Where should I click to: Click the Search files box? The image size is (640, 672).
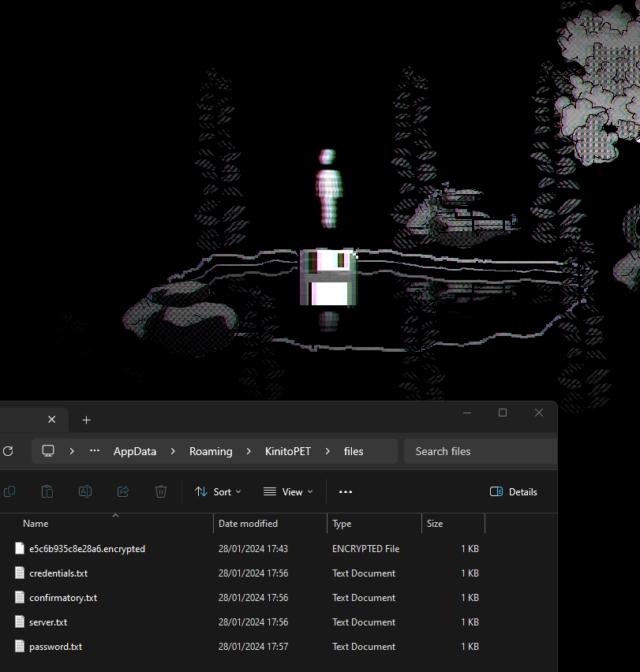click(481, 451)
